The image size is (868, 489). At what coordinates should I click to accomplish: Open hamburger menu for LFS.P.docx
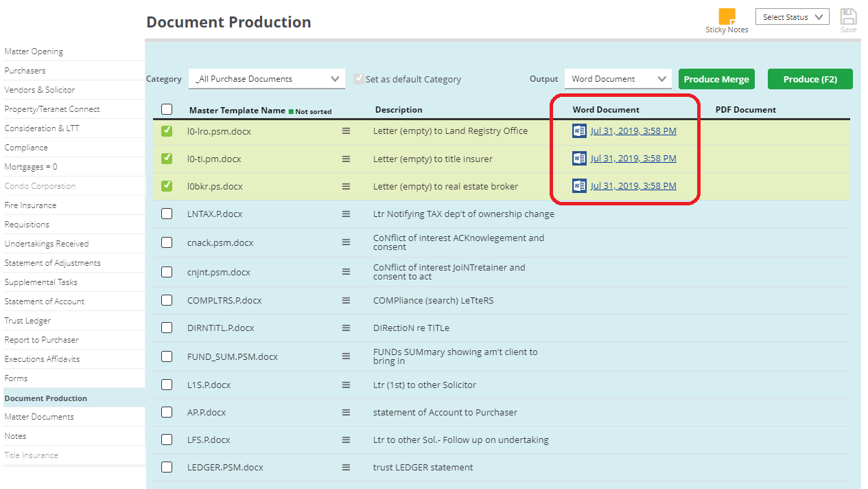point(346,440)
